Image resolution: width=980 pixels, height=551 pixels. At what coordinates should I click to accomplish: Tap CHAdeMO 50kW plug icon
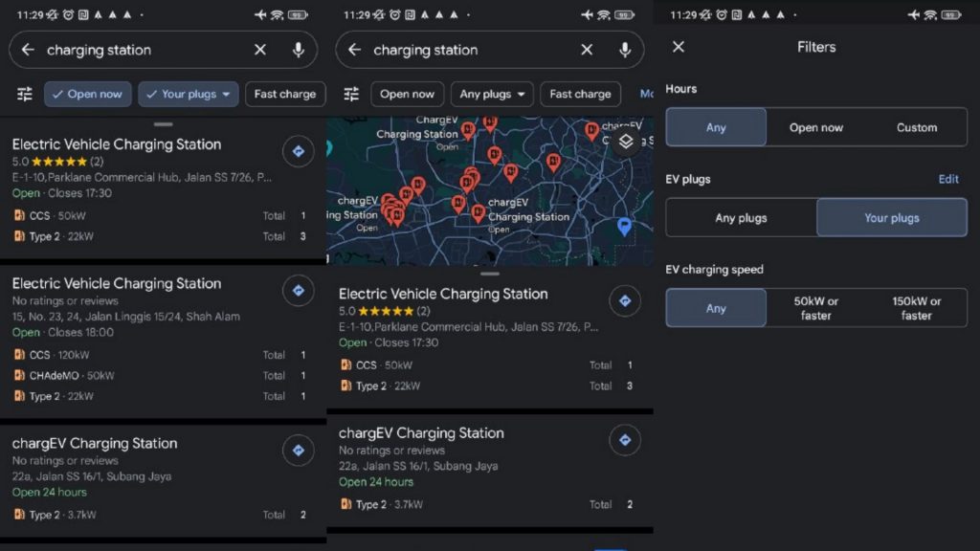[19, 375]
